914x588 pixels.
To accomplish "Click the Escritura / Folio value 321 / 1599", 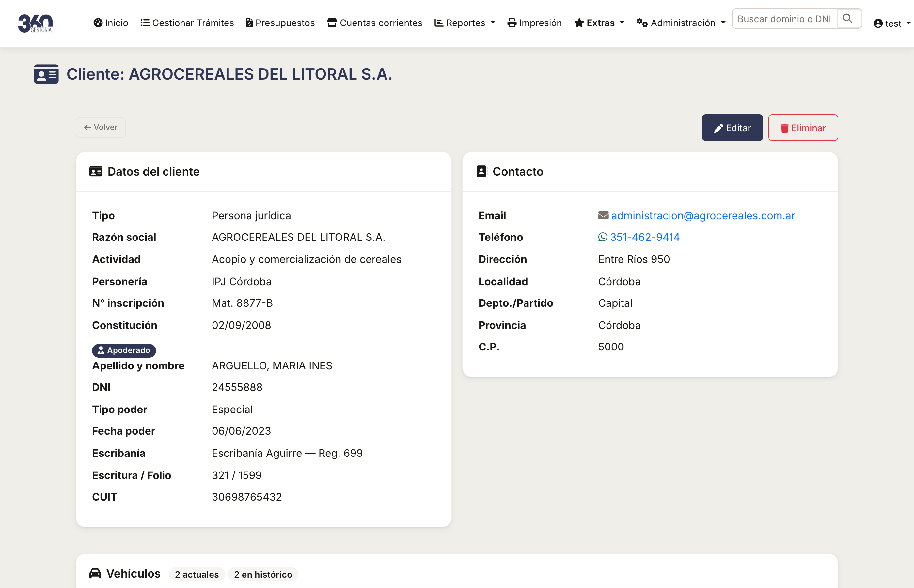I will click(237, 475).
